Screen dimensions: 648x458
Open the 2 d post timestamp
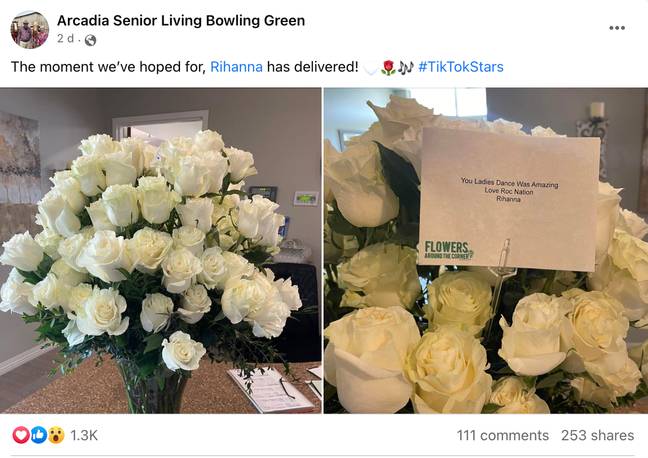(x=65, y=38)
